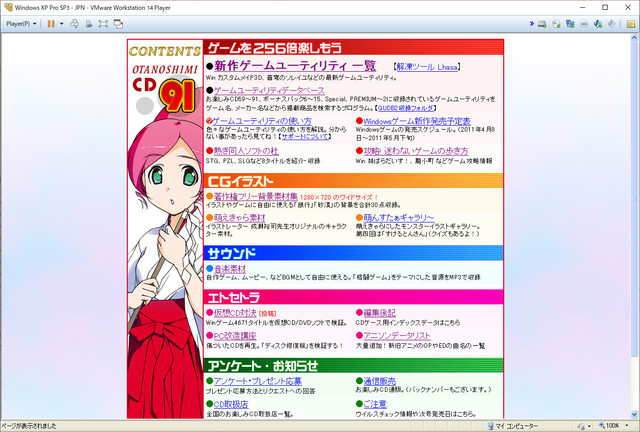This screenshot has width=640, height=432.
Task: Open the 仮想CD対決 link
Action: 235,313
